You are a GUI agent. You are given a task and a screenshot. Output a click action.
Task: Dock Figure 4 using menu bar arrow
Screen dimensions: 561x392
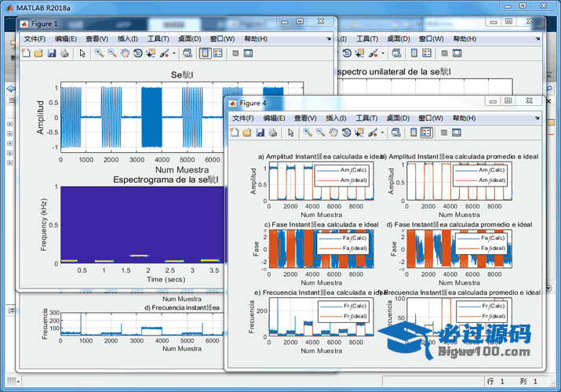click(537, 118)
